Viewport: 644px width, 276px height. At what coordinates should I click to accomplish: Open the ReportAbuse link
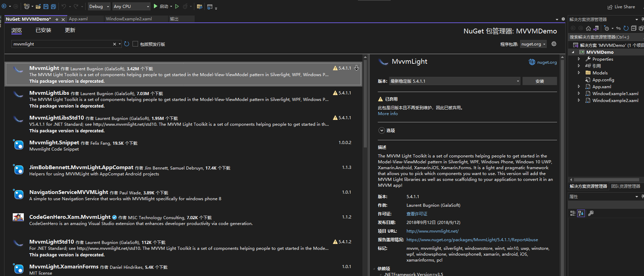pos(472,240)
